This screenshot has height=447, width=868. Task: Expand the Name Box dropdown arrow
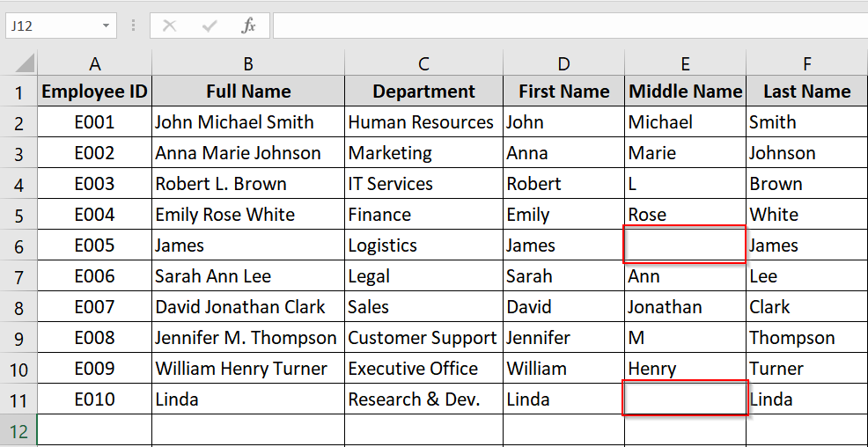pyautogui.click(x=106, y=26)
